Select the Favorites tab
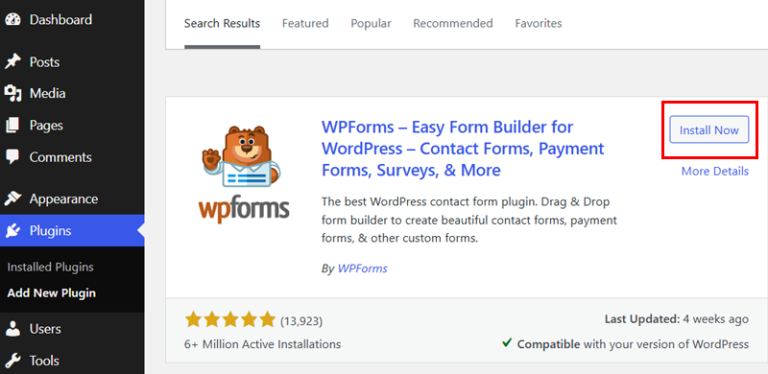This screenshot has height=374, width=768. [538, 23]
